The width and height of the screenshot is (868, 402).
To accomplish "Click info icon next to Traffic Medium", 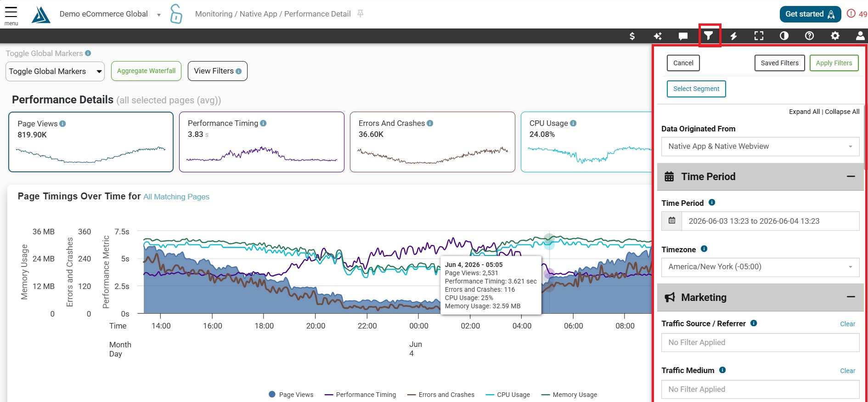I will click(722, 370).
